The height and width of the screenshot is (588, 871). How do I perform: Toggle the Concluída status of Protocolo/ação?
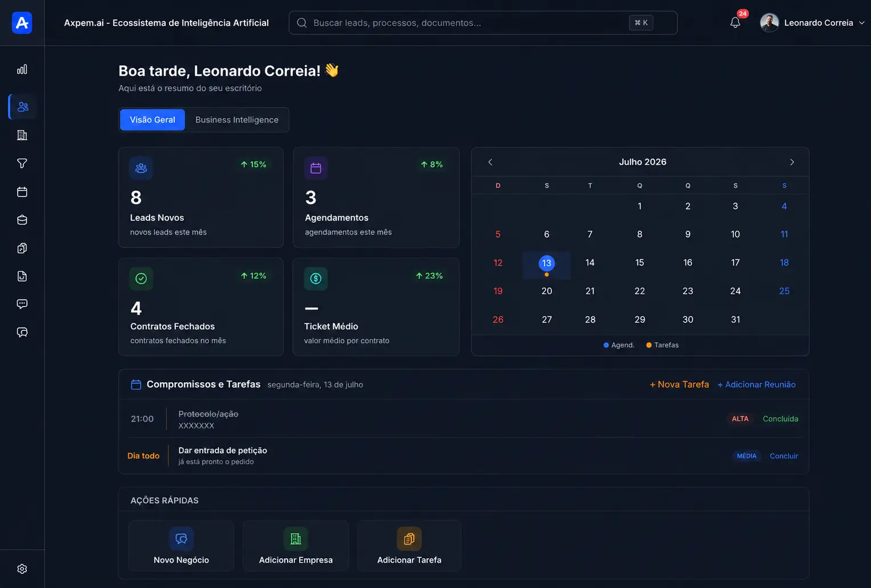point(780,419)
